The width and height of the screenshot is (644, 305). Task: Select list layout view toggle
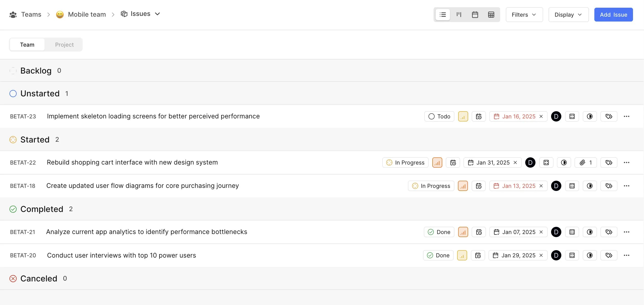[x=443, y=15]
